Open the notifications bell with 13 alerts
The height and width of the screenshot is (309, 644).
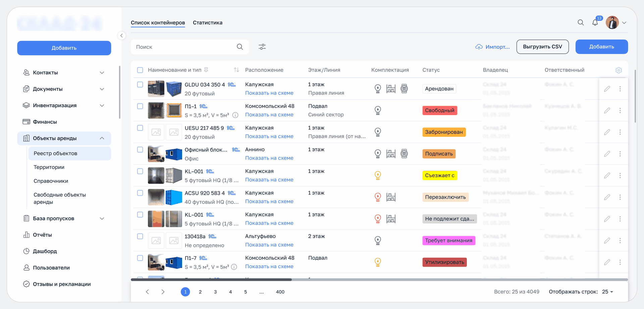point(595,22)
